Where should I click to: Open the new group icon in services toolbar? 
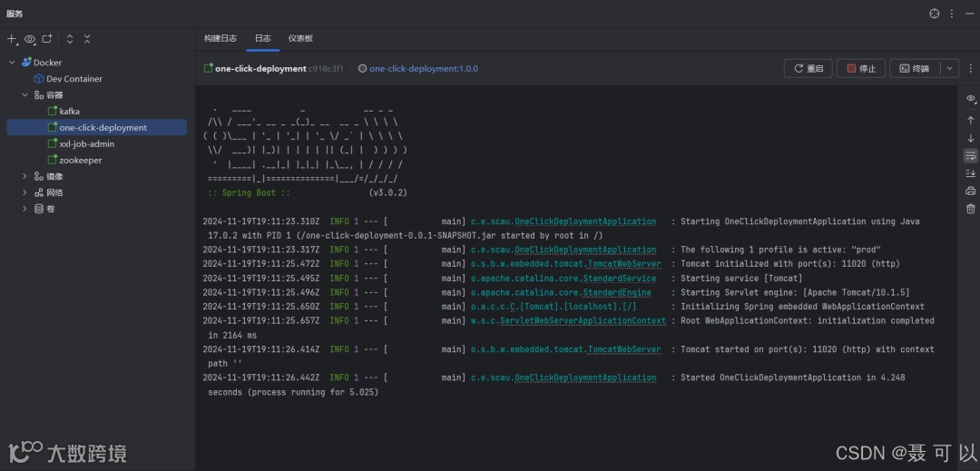[x=47, y=40]
